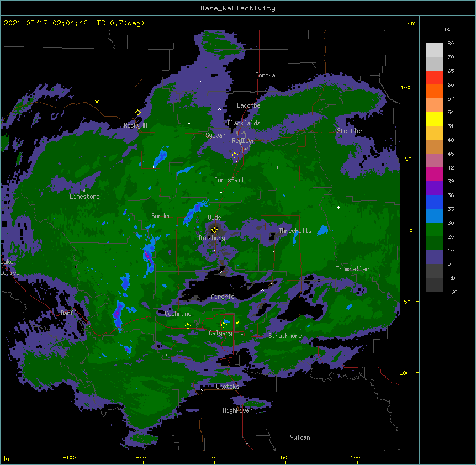Select the Airdrie label
The width and height of the screenshot is (476, 465).
click(x=223, y=297)
